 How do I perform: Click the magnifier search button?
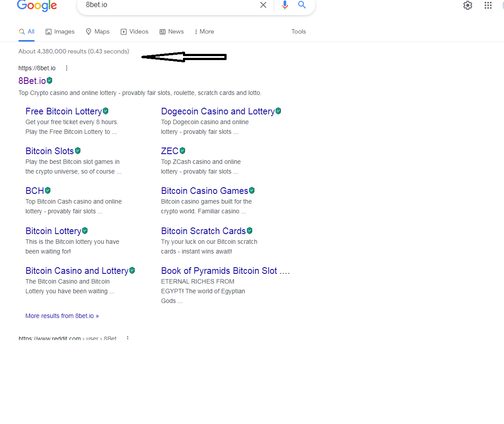[x=302, y=5]
